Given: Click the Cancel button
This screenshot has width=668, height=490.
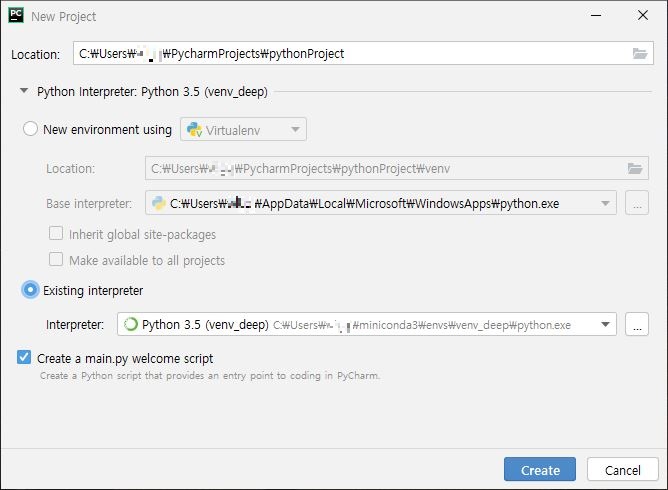Looking at the screenshot, I should click(x=622, y=470).
